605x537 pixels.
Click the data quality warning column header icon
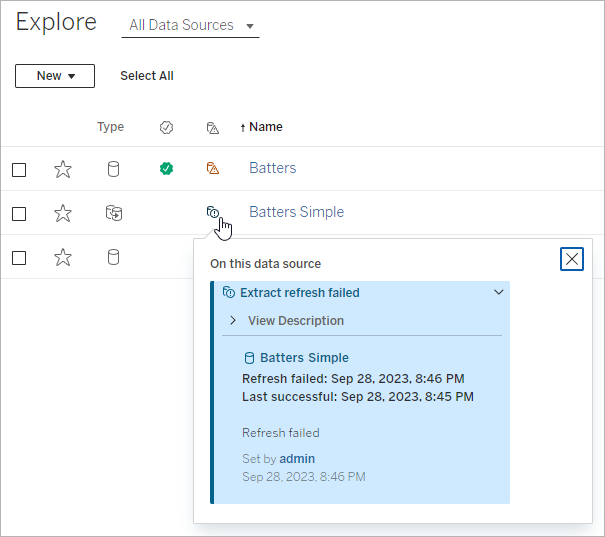(212, 128)
